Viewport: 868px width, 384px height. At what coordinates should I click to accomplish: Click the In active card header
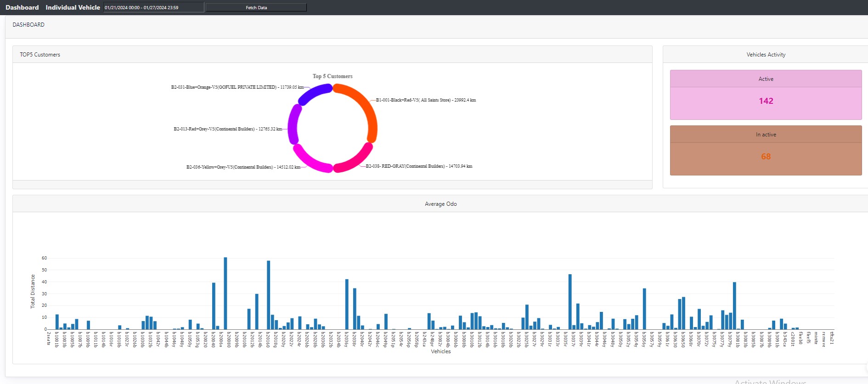[766, 135]
